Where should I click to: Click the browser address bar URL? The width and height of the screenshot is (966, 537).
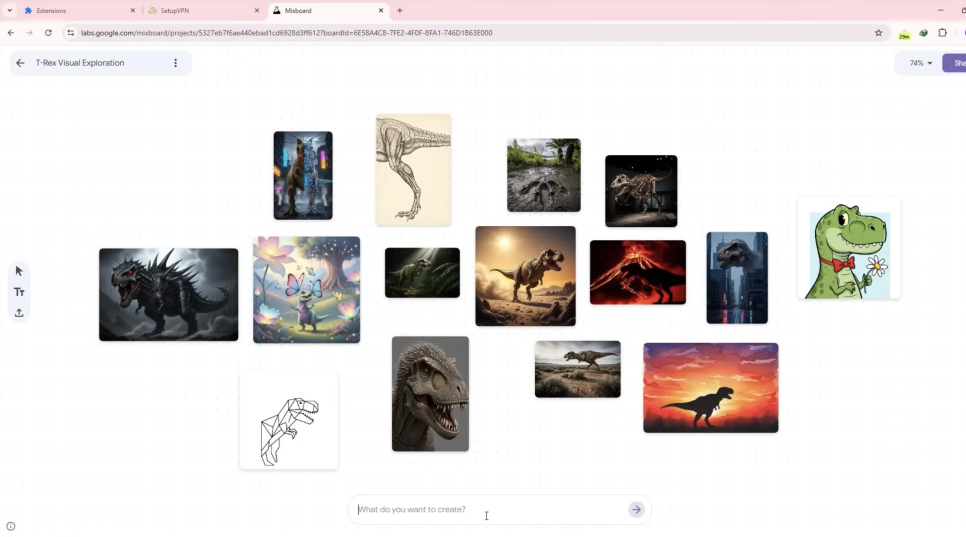pos(286,33)
